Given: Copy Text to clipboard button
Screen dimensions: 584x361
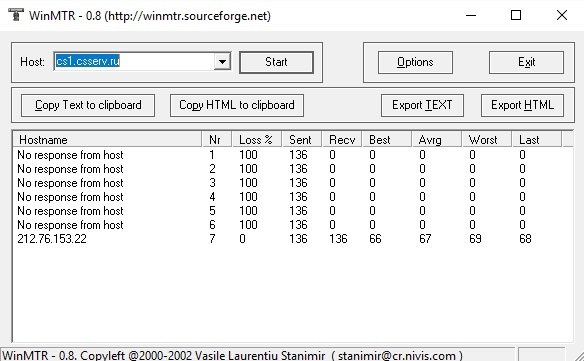Looking at the screenshot, I should [88, 105].
